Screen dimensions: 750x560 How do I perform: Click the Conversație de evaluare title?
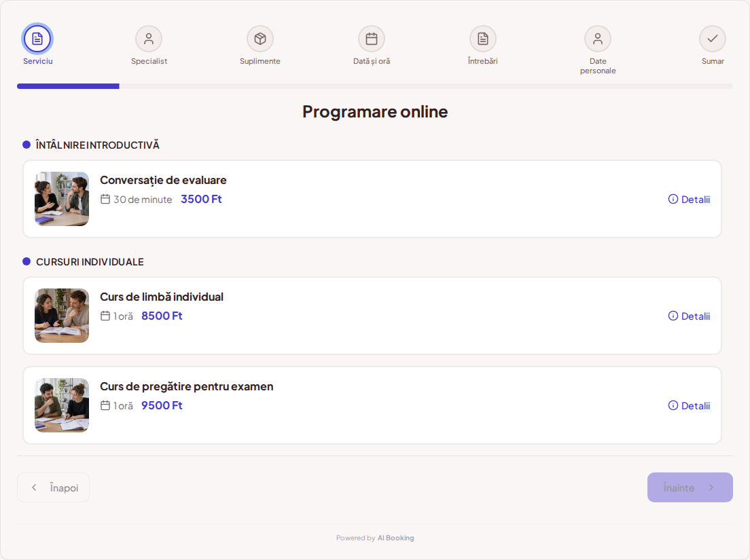[163, 180]
